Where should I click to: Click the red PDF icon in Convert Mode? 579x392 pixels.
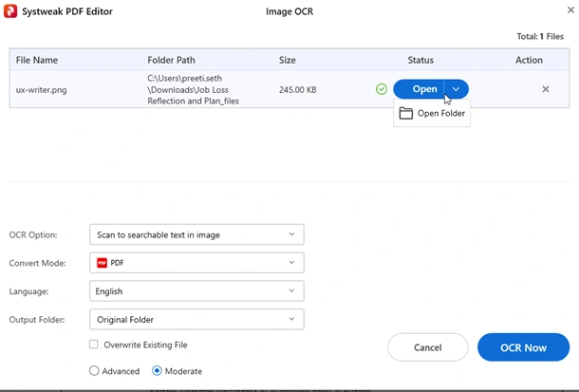click(x=102, y=263)
